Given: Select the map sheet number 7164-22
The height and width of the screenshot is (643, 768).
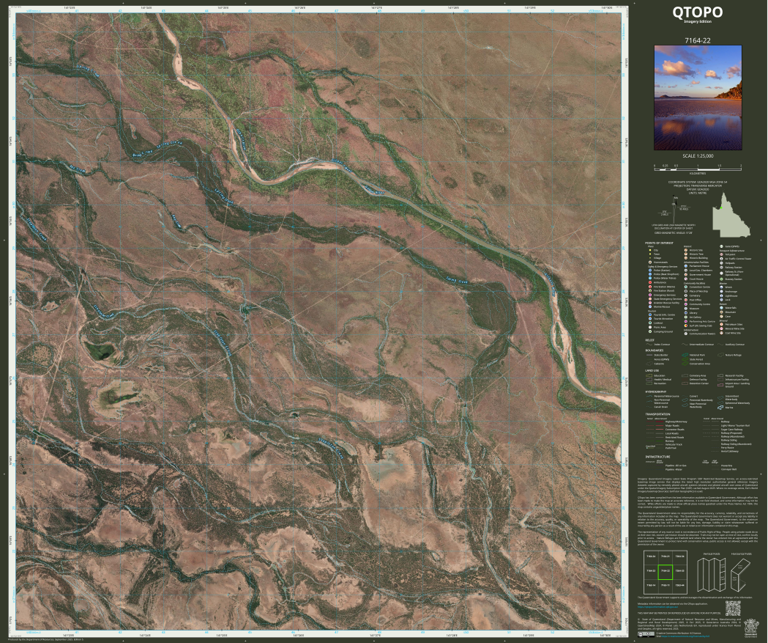Looking at the screenshot, I should pos(697,41).
